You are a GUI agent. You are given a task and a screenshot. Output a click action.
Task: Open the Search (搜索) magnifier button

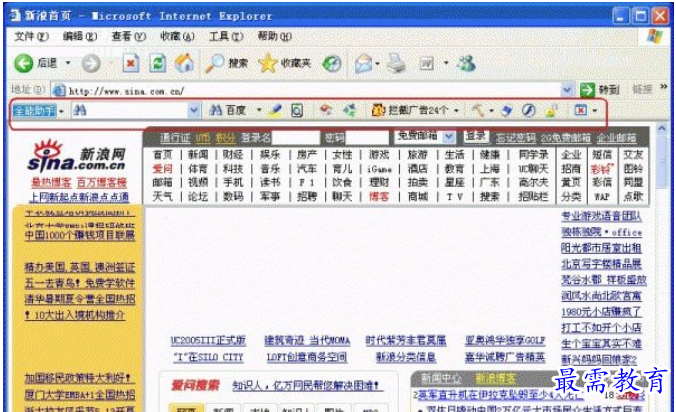(226, 63)
